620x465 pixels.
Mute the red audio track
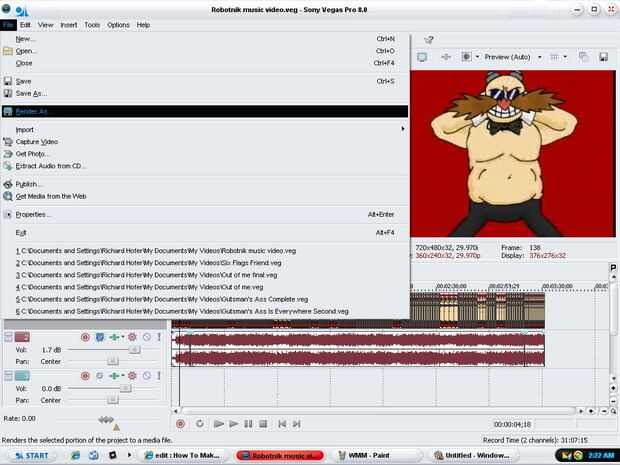coord(147,337)
